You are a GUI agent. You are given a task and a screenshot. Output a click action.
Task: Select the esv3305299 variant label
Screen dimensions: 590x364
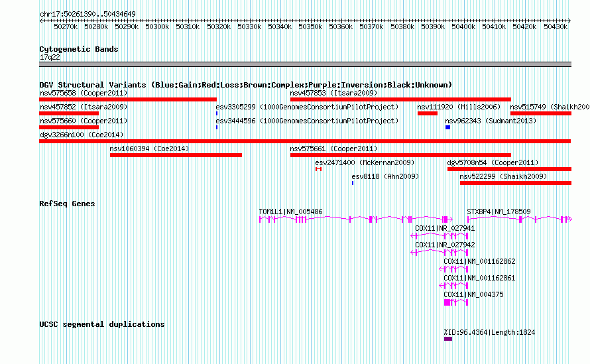click(307, 107)
